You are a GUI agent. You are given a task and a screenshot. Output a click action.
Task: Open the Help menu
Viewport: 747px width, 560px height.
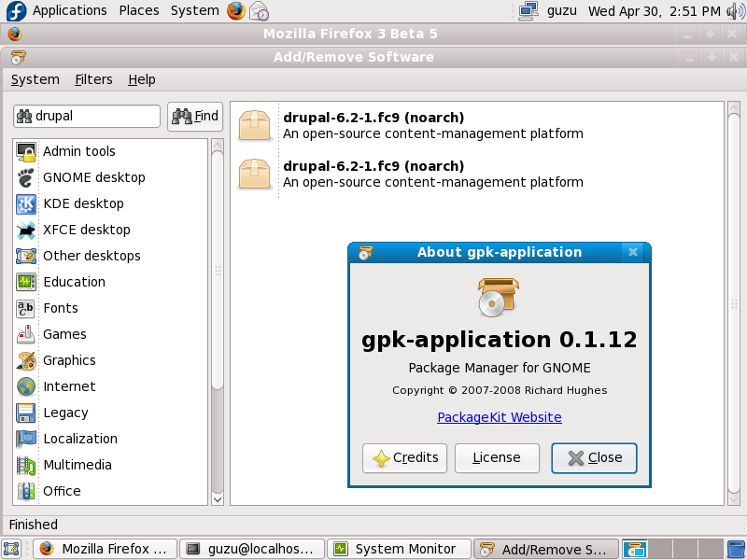142,79
